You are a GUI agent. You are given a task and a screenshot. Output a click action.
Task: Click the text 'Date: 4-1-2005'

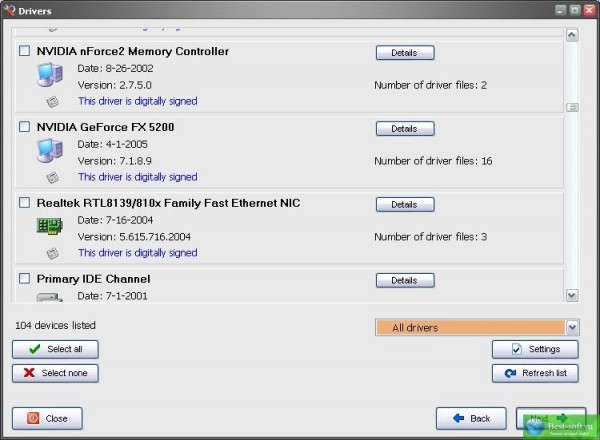[x=112, y=144]
